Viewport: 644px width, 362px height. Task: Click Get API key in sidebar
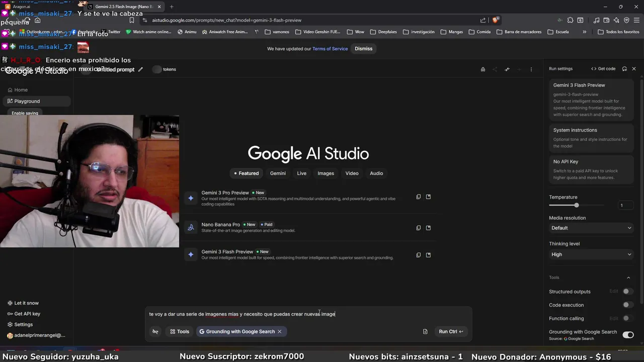pyautogui.click(x=24, y=314)
